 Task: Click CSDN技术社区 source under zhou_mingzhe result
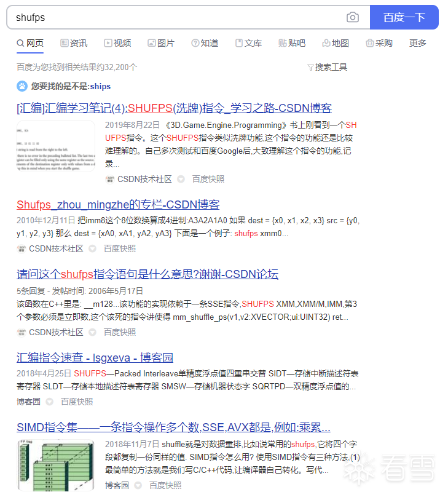click(x=56, y=248)
